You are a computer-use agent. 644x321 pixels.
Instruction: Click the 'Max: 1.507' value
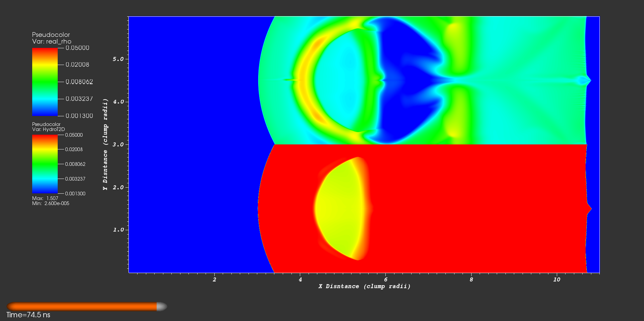(45, 198)
